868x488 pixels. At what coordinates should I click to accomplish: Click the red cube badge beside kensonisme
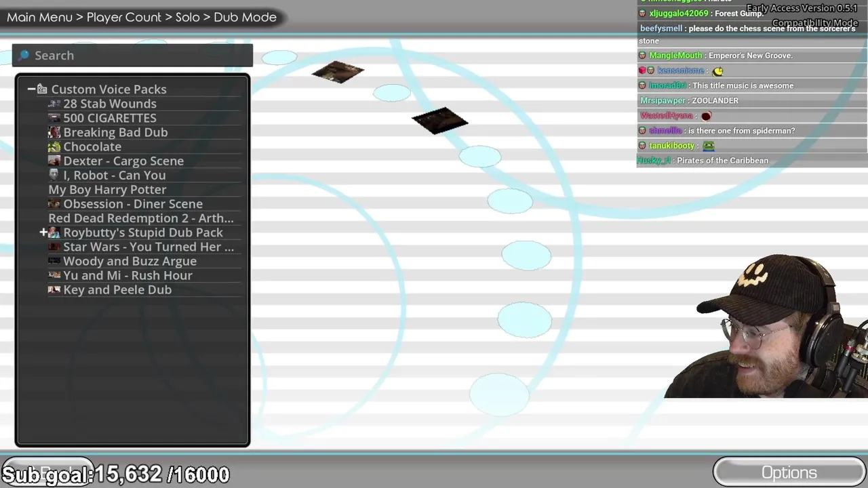[x=642, y=70]
